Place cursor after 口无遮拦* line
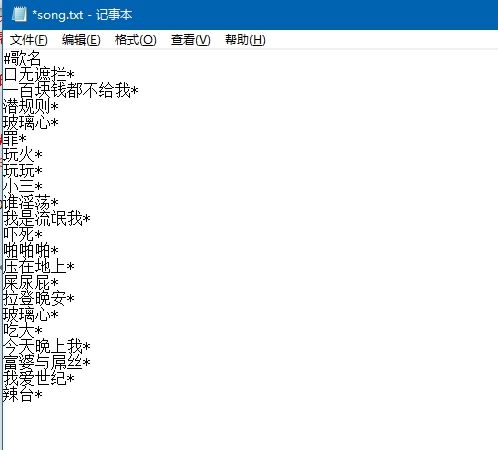Viewport: 498px width, 450px height. click(74, 75)
